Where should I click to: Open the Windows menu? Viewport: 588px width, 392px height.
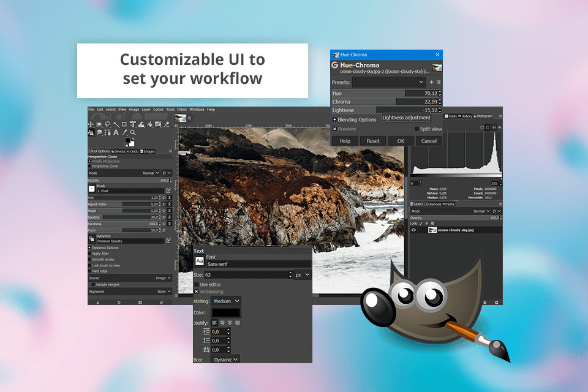point(197,110)
